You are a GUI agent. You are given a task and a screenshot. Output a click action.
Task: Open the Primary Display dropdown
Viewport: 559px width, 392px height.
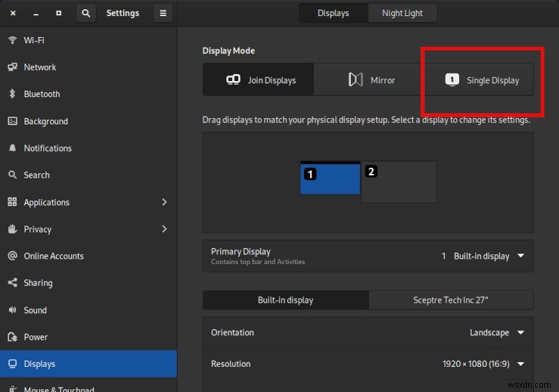(482, 256)
